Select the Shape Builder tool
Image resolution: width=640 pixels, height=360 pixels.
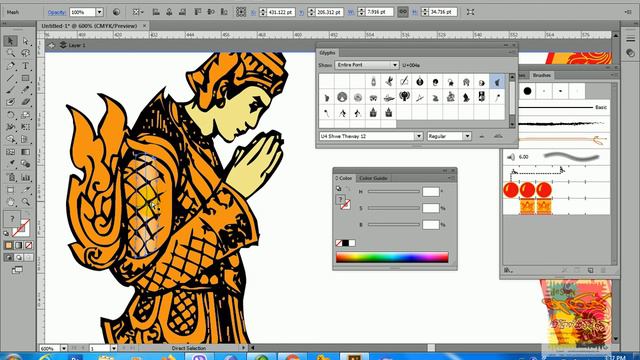(11, 140)
